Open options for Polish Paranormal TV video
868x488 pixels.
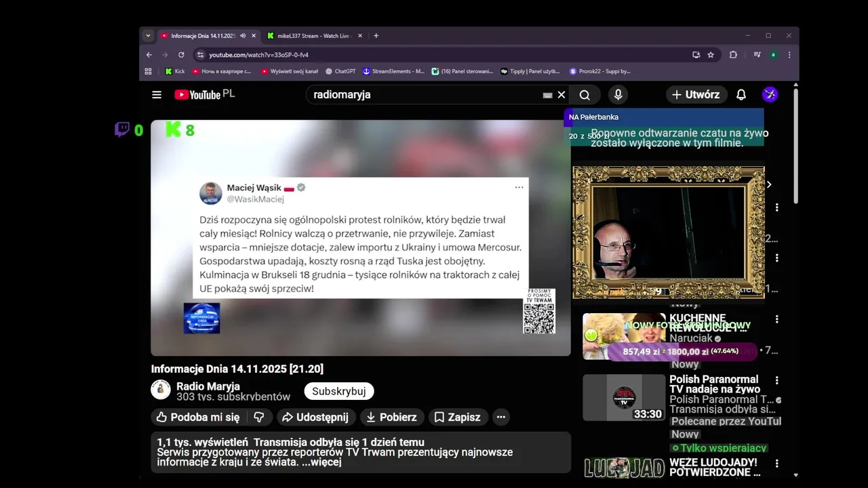pyautogui.click(x=777, y=381)
